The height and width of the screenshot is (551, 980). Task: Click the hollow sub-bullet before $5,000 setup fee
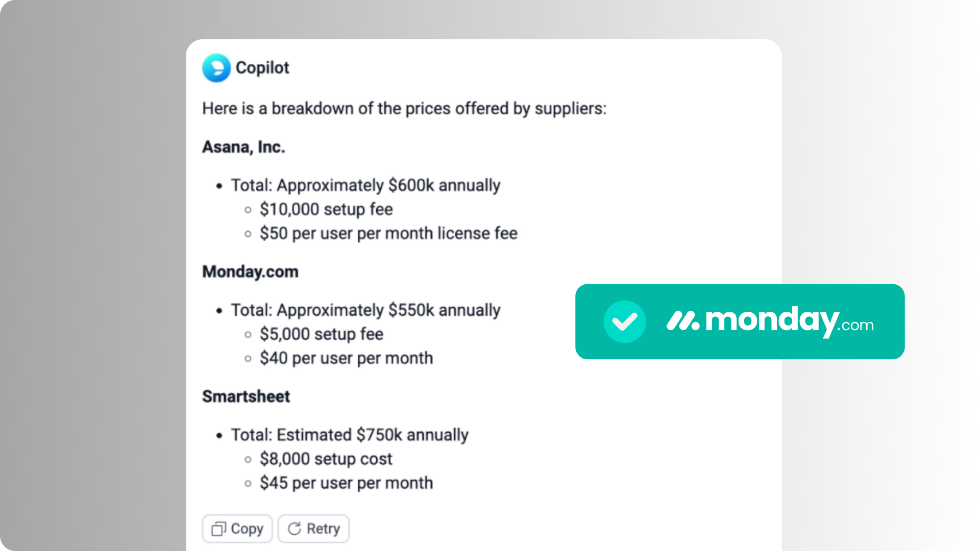(248, 335)
